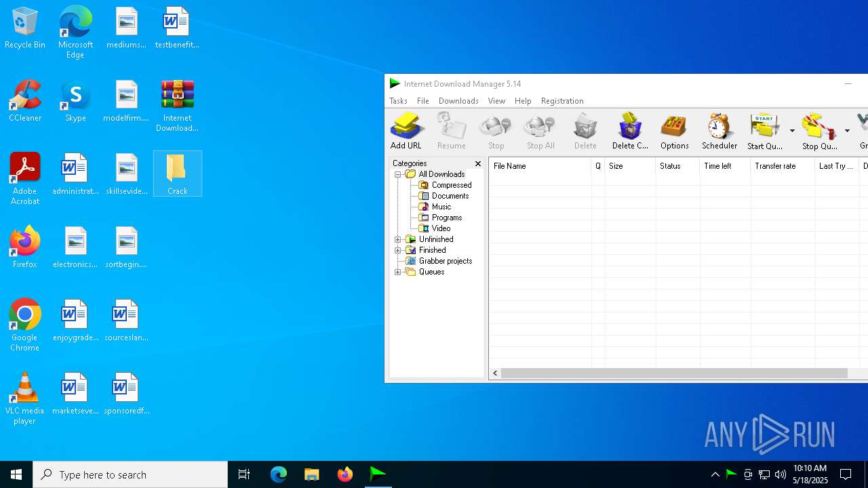This screenshot has width=868, height=488.
Task: Select VLC media player desktop shortcut
Action: [x=25, y=399]
